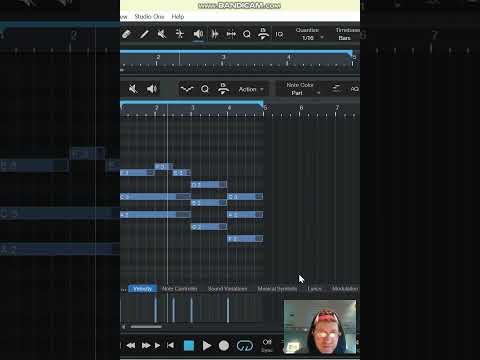Viewport: 480px width, 360px height.
Task: Click the round Record button
Action: tap(224, 346)
